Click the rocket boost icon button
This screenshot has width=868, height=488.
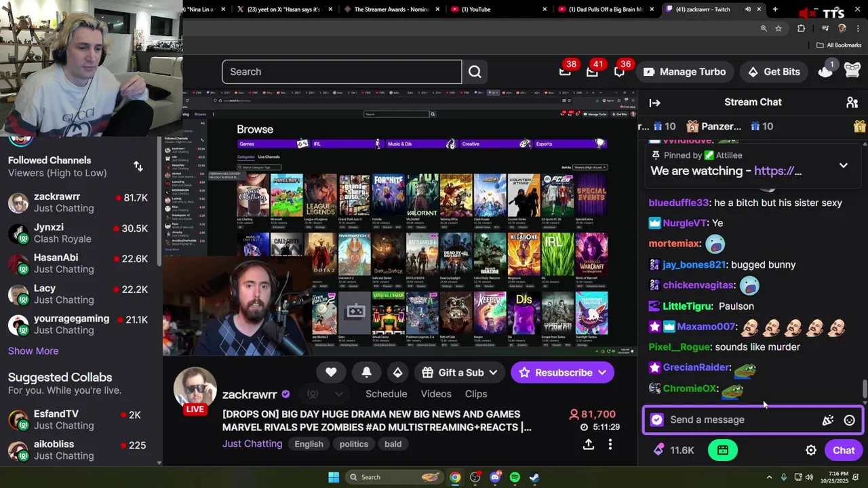pyautogui.click(x=397, y=372)
